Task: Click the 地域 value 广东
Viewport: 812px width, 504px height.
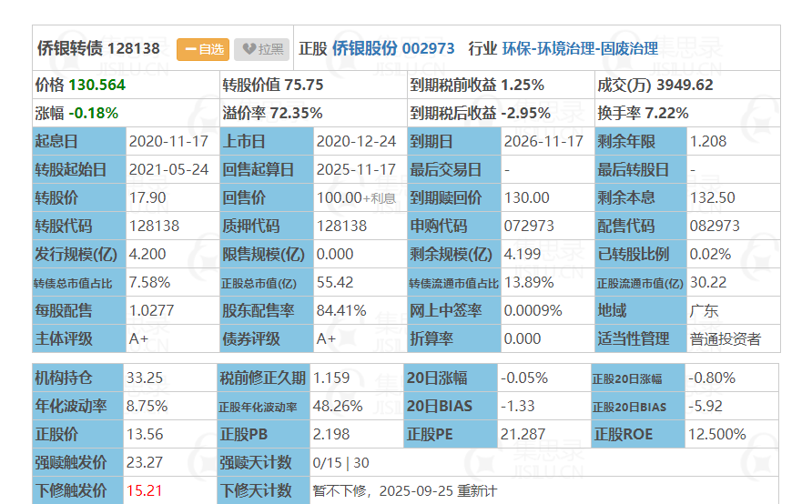Action: tap(704, 311)
